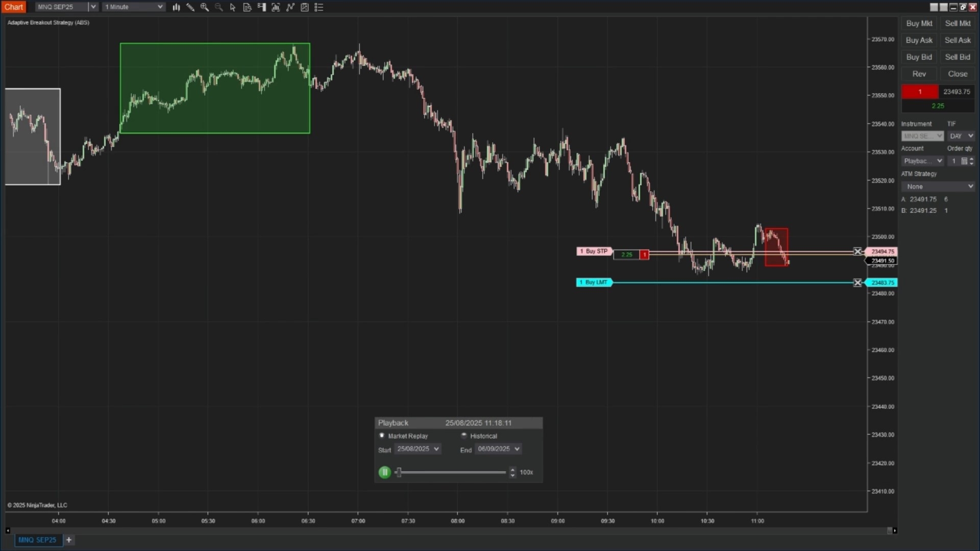The width and height of the screenshot is (980, 551).
Task: Click the Sell Bid button
Action: (958, 57)
